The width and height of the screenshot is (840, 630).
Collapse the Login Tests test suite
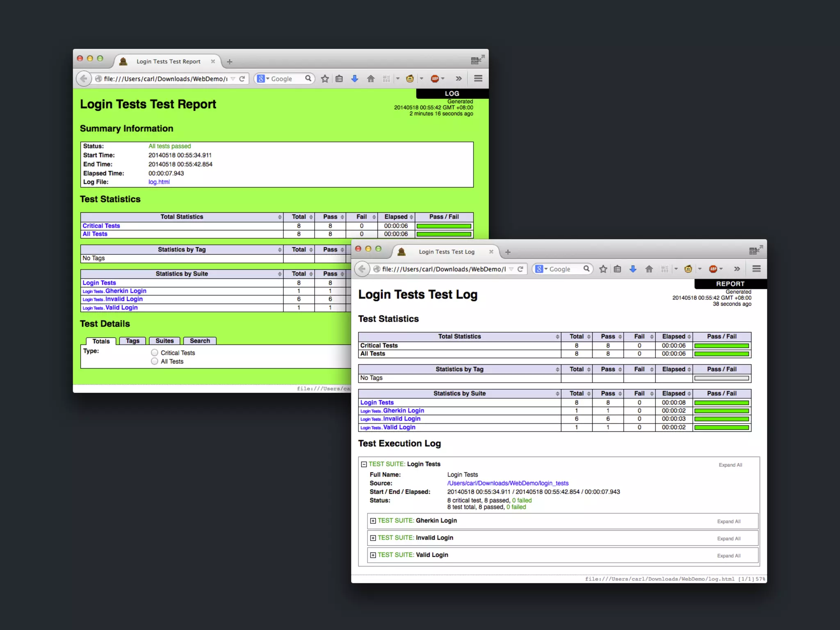[364, 464]
